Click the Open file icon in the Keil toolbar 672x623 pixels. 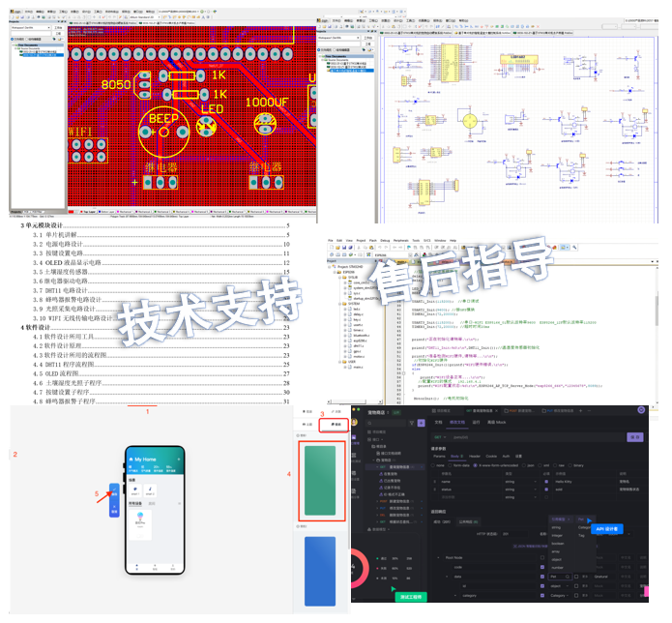pos(337,248)
